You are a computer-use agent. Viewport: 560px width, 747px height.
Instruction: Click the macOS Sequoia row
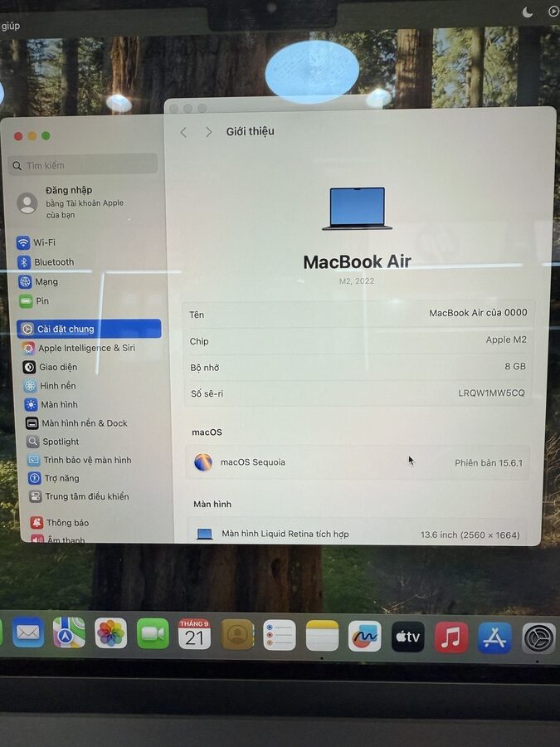tap(358, 462)
